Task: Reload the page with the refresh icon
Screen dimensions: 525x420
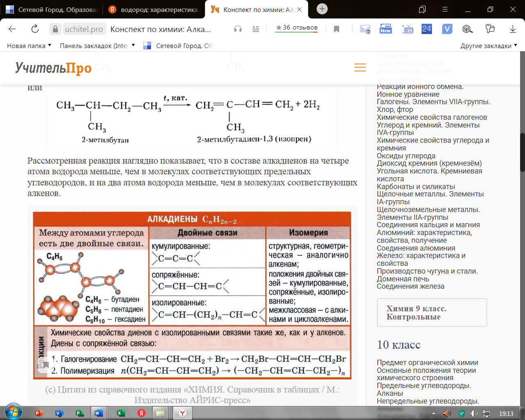Action: coord(35,29)
